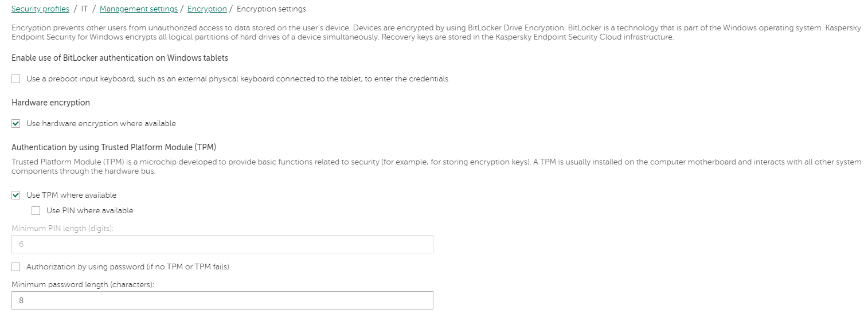This screenshot has width=868, height=329.
Task: Click the external physical keyboard label text
Action: tap(237, 79)
